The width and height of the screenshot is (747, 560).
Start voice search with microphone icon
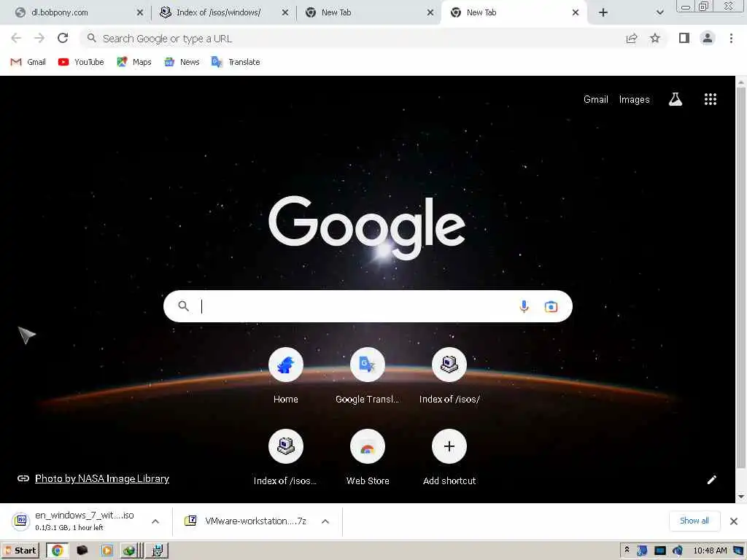click(524, 306)
